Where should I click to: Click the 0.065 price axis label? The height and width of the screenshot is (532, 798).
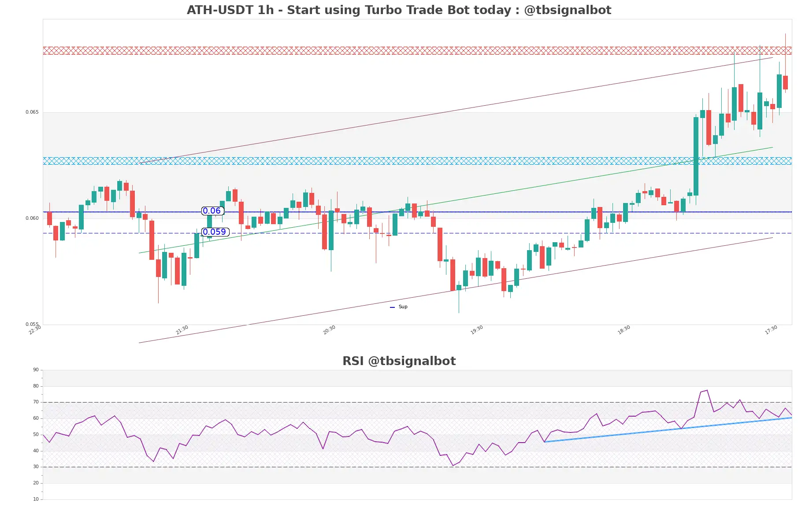[32, 112]
